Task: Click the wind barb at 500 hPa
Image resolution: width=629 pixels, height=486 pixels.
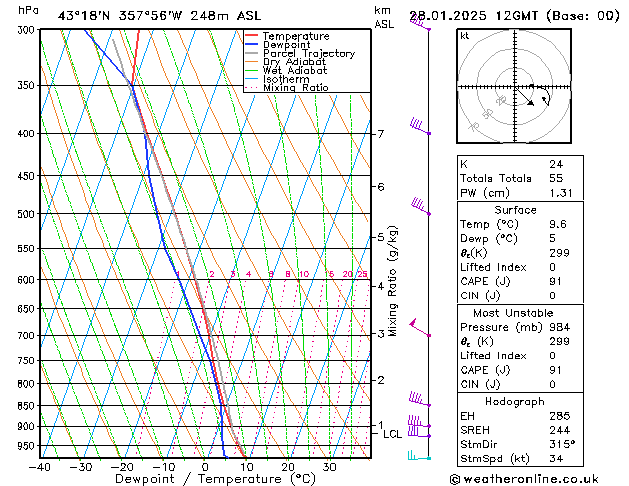Action: coord(421,207)
